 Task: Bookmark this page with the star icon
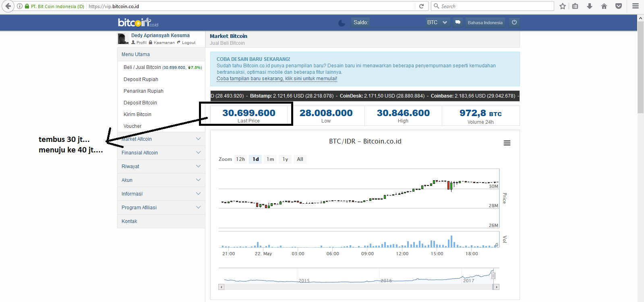[563, 6]
